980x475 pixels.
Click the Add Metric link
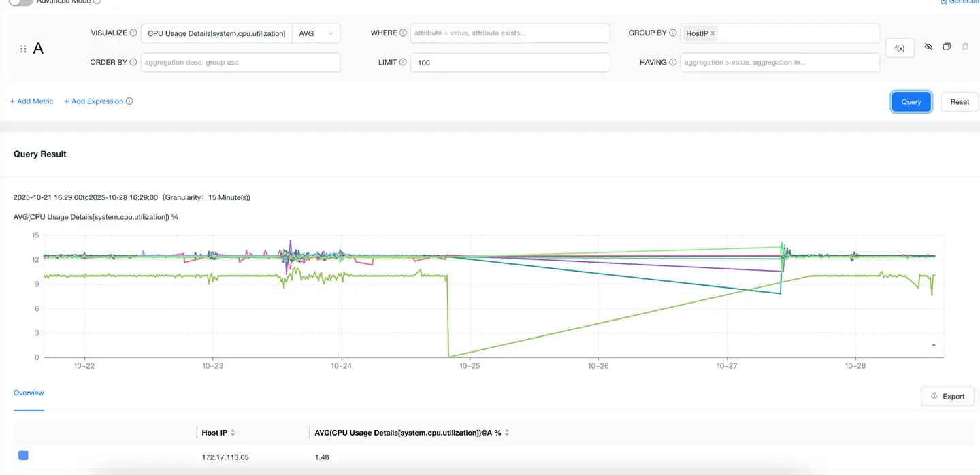point(31,101)
